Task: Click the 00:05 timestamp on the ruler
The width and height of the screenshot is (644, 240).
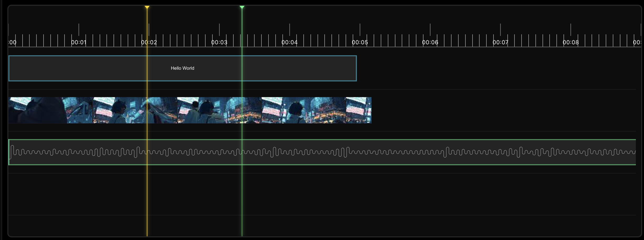Action: [360, 42]
